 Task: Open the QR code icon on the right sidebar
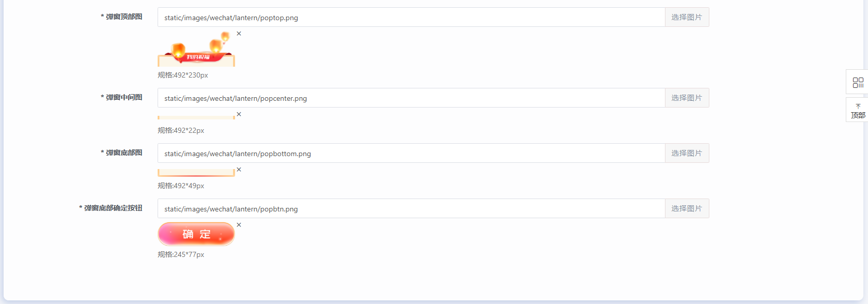pos(858,83)
